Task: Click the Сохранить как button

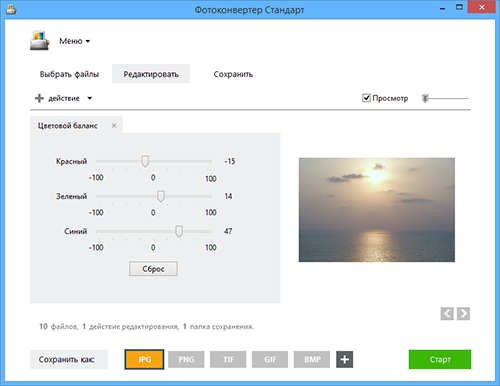Action: coord(69,359)
